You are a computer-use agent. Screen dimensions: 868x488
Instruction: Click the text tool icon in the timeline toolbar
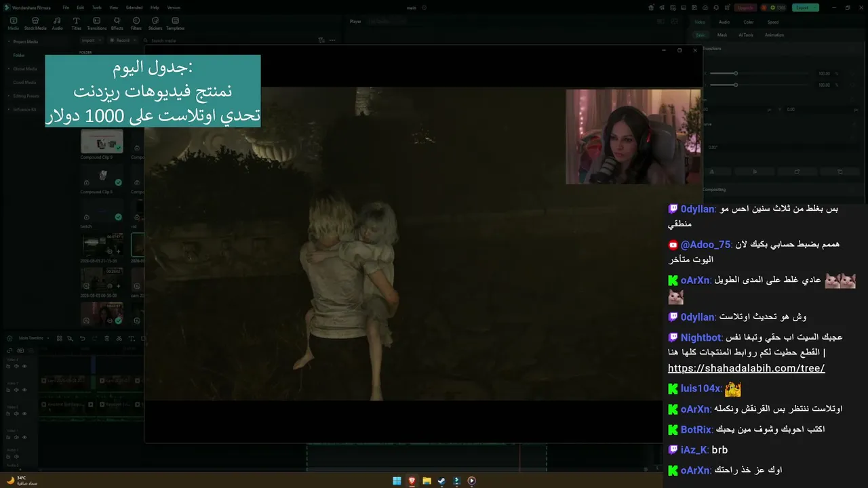pyautogui.click(x=131, y=338)
